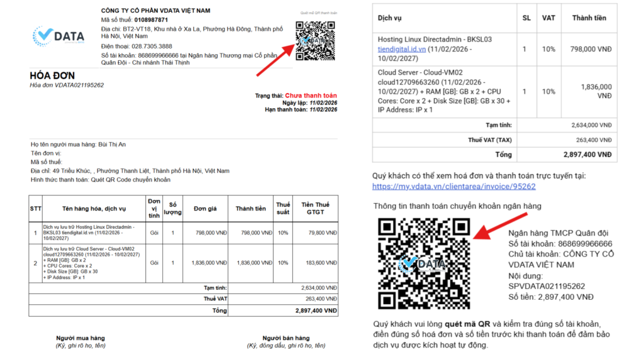Click the 'Người bán hàng' signature label
Screen dimensions: 644x362
tap(286, 338)
